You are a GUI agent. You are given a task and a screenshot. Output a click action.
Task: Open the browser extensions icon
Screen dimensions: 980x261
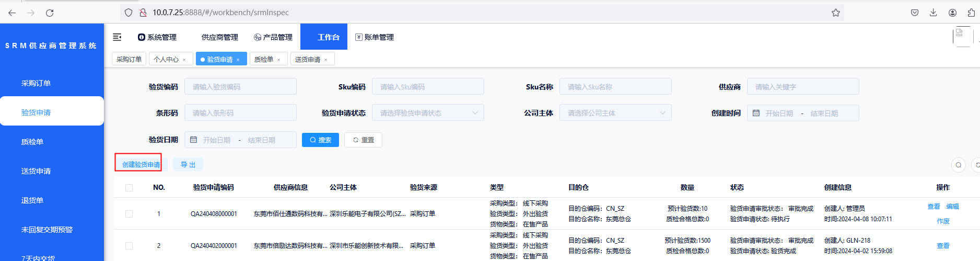(x=971, y=13)
